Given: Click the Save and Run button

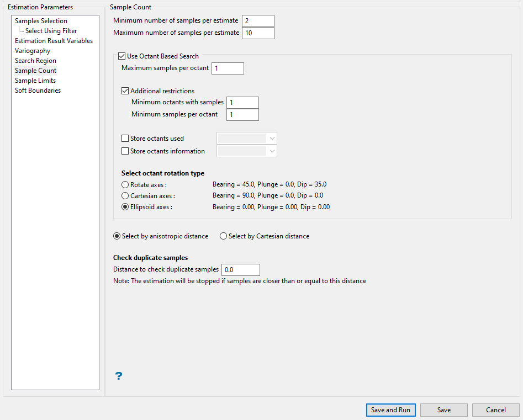Looking at the screenshot, I should 390,410.
